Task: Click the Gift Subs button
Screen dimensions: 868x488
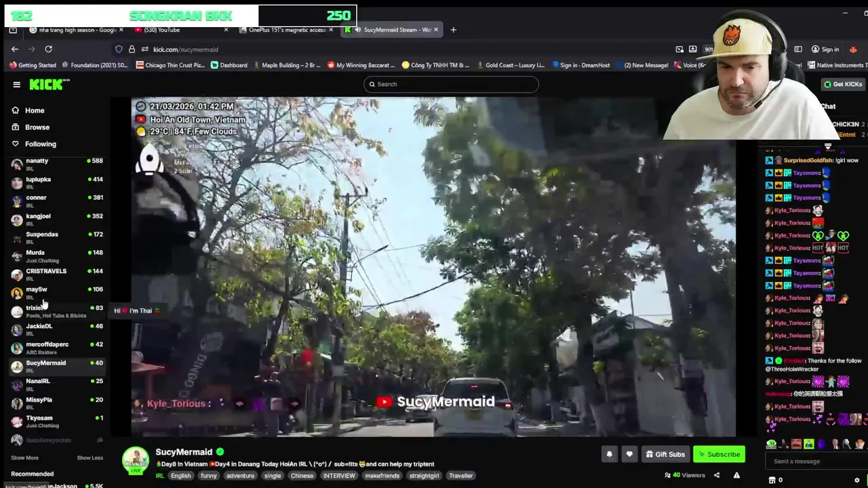Action: coord(665,454)
